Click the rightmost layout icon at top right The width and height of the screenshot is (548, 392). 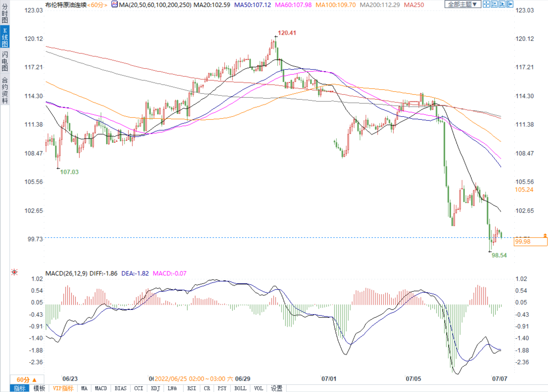509,4
